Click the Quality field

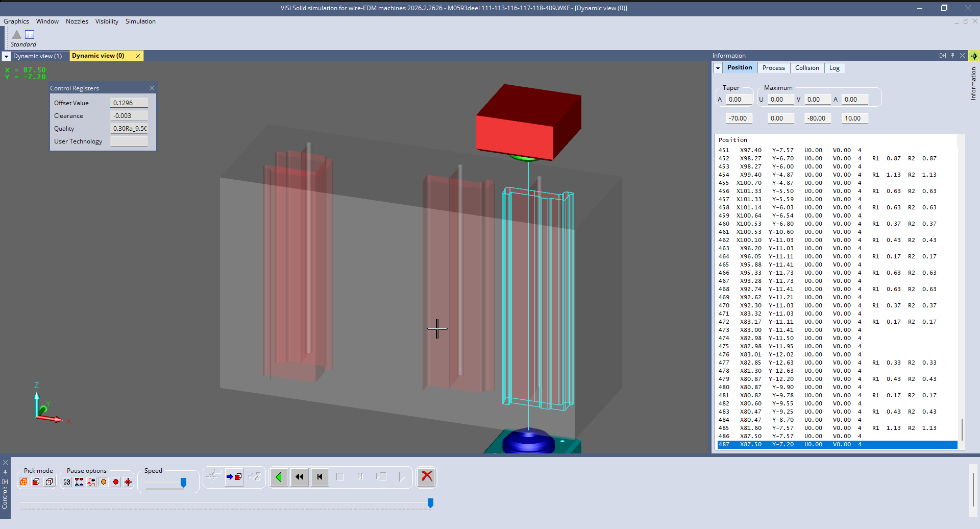(x=129, y=128)
